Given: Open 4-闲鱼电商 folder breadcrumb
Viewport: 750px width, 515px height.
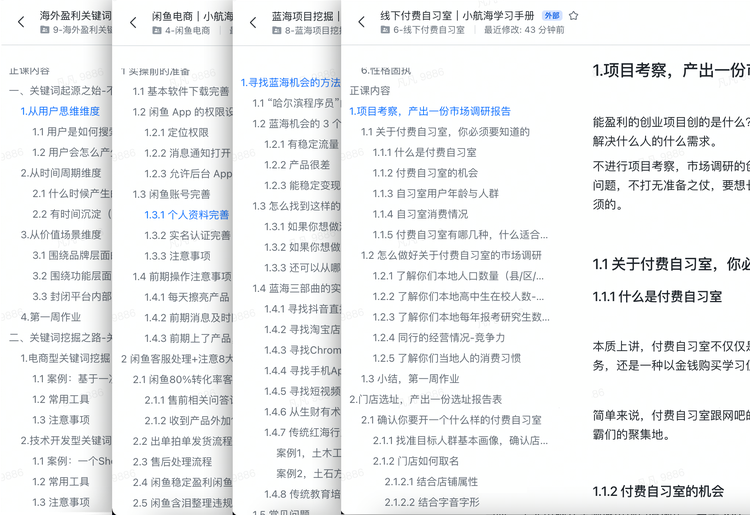Looking at the screenshot, I should (x=188, y=31).
